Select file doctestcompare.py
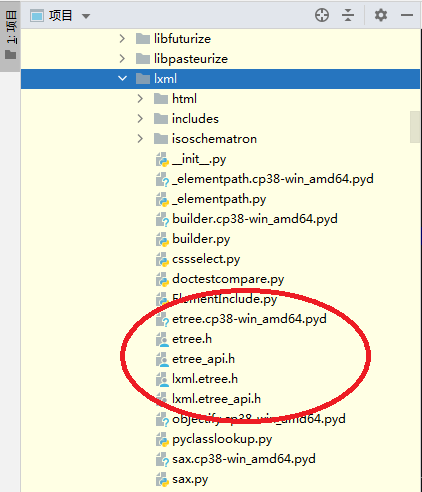The height and width of the screenshot is (492, 422). [228, 279]
